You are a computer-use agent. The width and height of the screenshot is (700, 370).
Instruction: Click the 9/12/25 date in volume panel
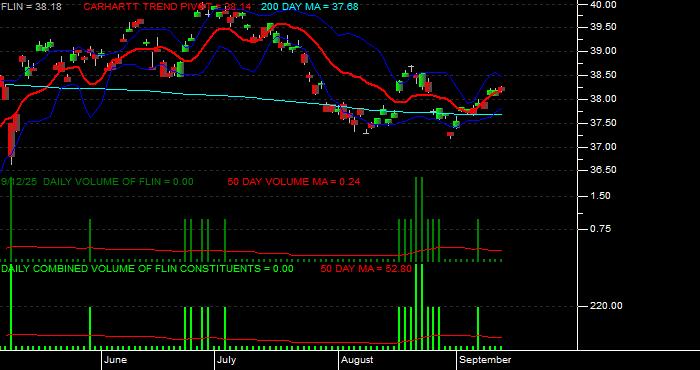[x=19, y=182]
